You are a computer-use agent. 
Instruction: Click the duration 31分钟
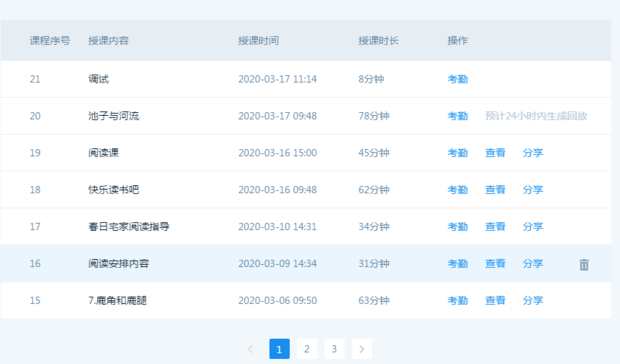(x=374, y=263)
